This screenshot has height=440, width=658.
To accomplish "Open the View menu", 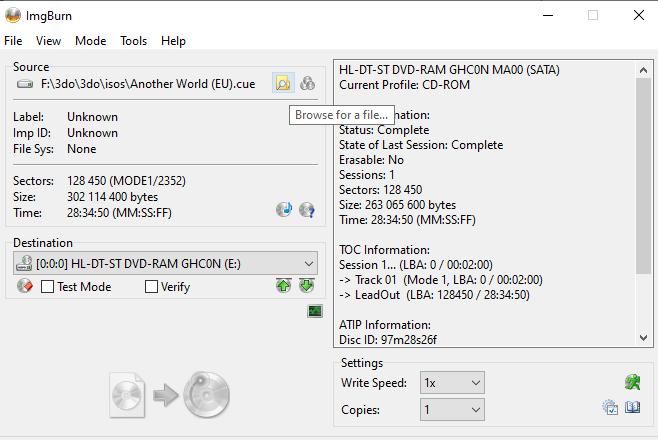I will pos(48,41).
